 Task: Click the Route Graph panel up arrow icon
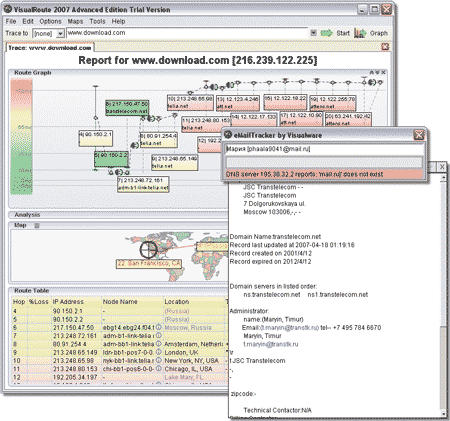click(x=372, y=72)
